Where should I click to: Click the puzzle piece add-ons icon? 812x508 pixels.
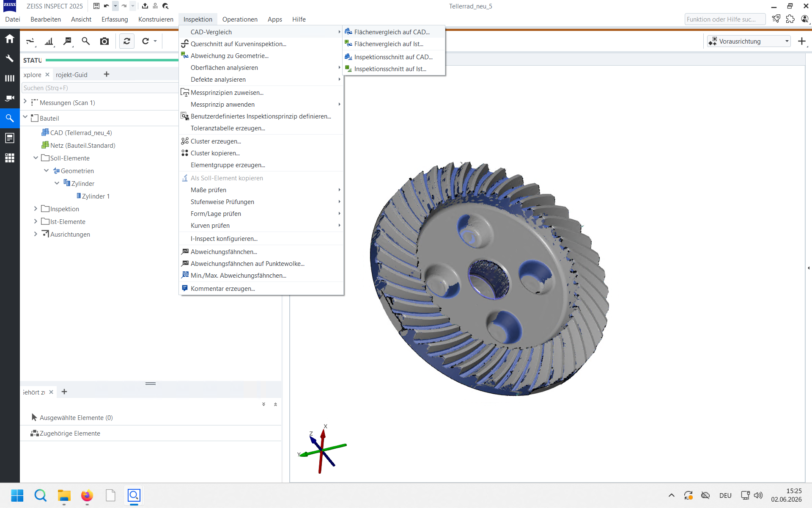(x=790, y=19)
